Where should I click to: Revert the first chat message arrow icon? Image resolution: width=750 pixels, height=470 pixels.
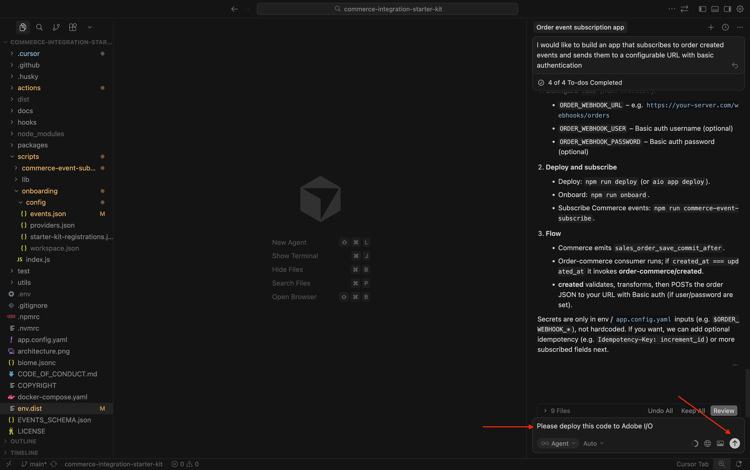[x=735, y=66]
